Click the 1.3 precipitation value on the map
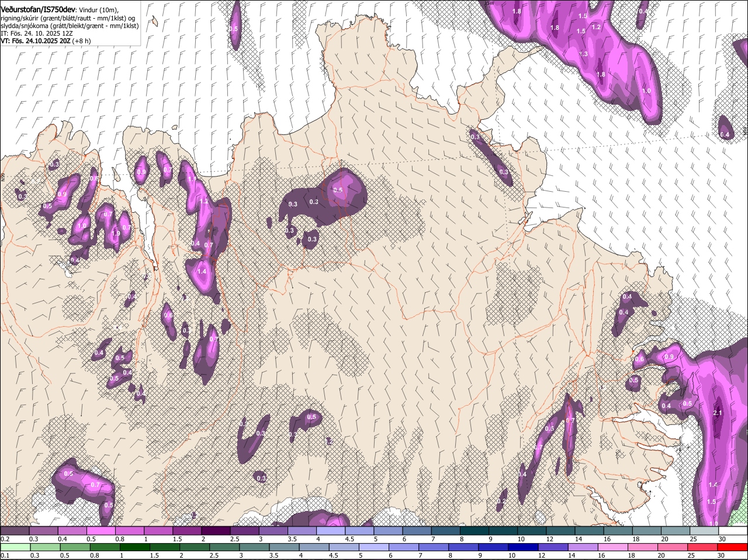 coord(583,54)
